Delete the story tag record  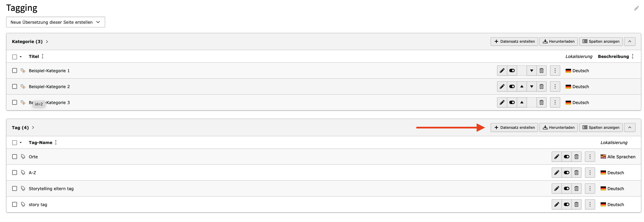576,204
